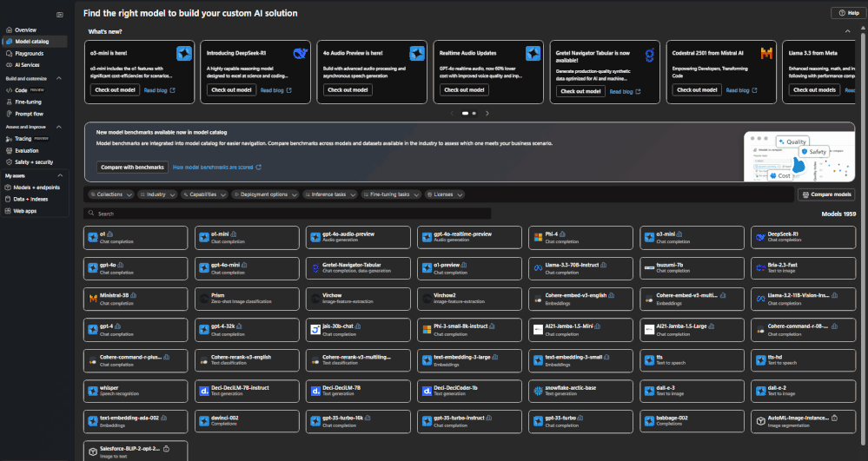Open the Licenses filter dropdown
Viewport: 868px width, 461px height.
pyautogui.click(x=444, y=194)
